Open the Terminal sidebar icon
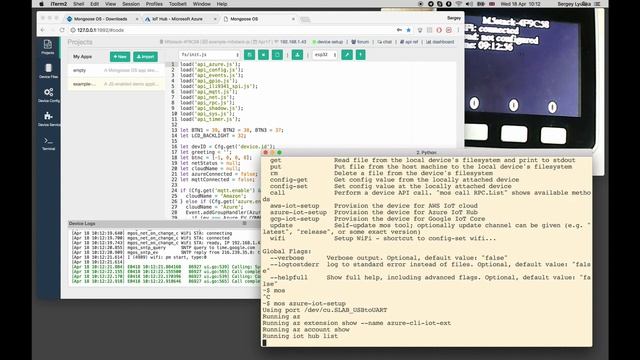640x360 pixels. point(48,143)
